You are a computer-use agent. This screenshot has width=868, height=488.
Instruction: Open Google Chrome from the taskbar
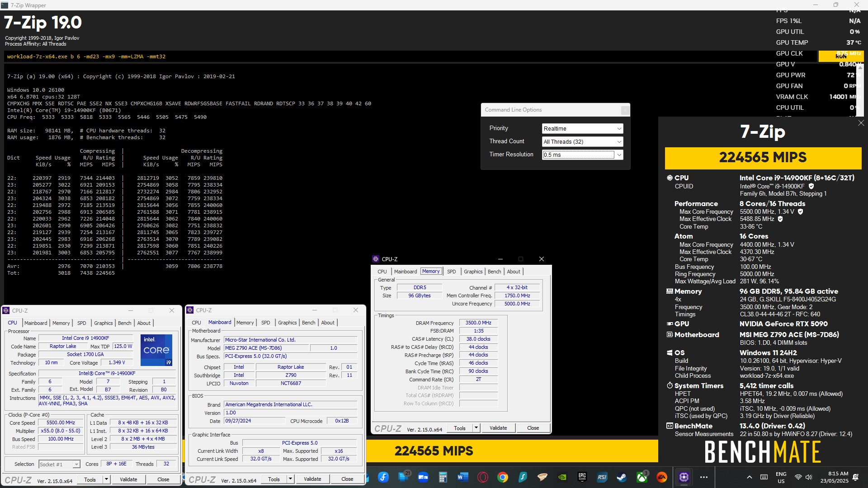click(502, 477)
